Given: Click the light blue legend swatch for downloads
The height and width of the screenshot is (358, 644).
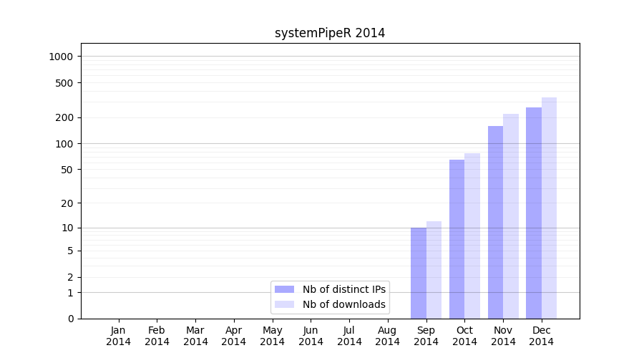Looking at the screenshot, I should (x=284, y=304).
